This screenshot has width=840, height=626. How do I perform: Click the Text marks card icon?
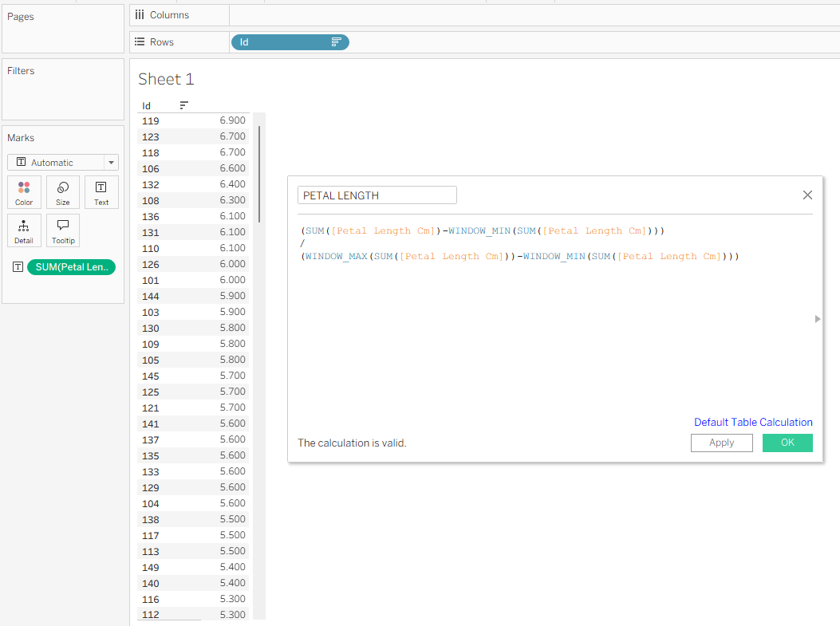(101, 192)
